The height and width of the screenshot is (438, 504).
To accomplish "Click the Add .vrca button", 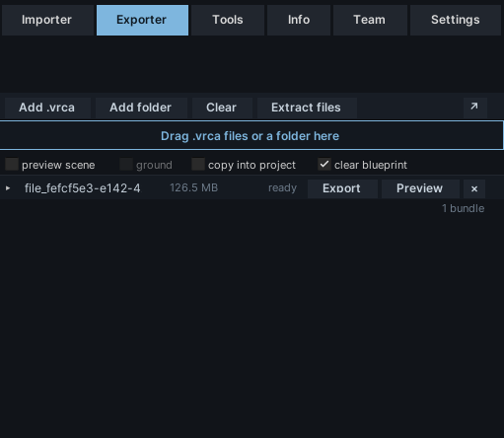I will coord(47,108).
